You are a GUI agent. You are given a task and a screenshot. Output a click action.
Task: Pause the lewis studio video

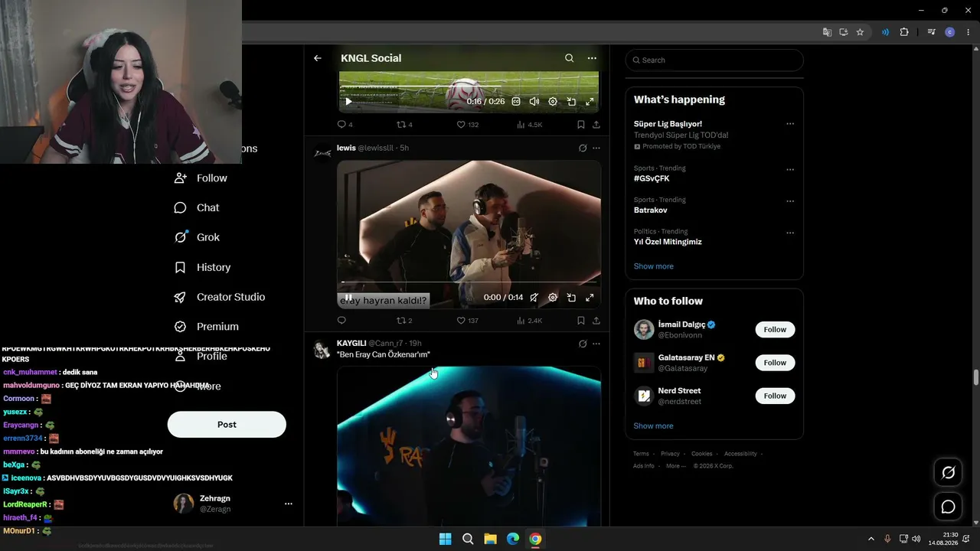348,298
